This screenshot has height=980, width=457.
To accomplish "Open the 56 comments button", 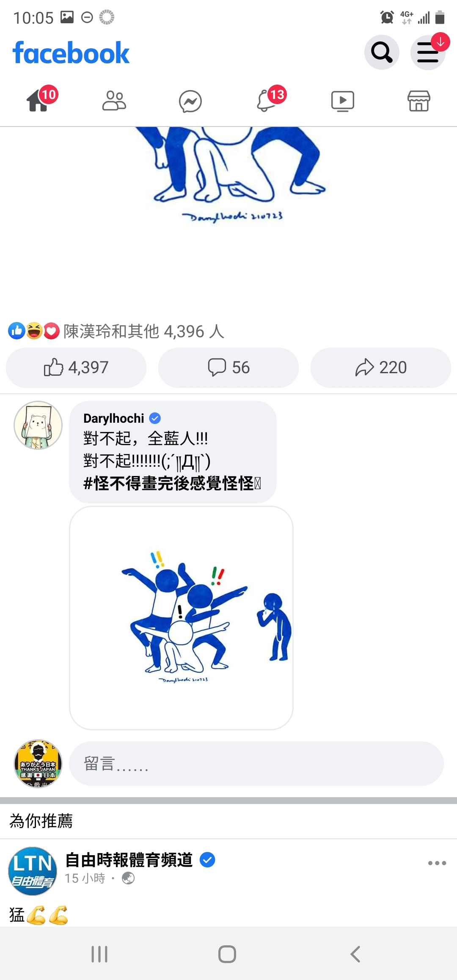I will [x=228, y=367].
